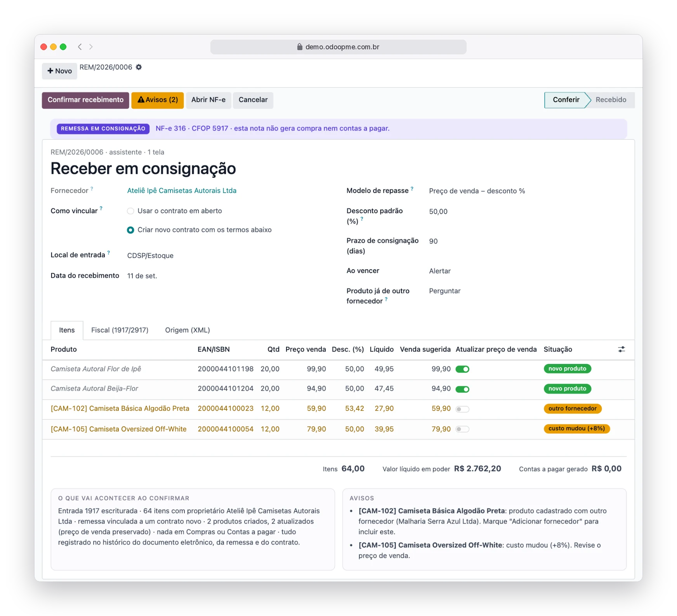Show help tooltip beside Fornecedor label
Image resolution: width=677 pixels, height=616 pixels.
pyautogui.click(x=92, y=189)
